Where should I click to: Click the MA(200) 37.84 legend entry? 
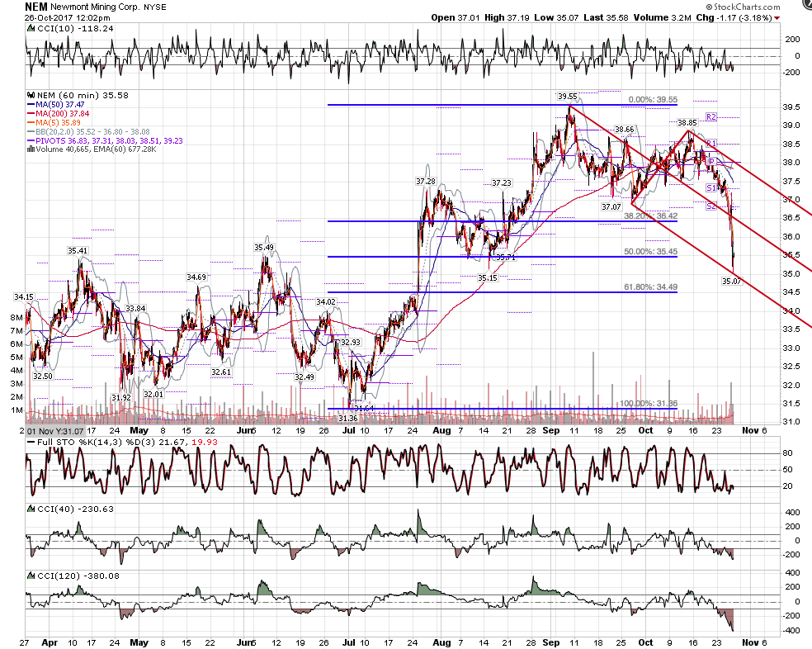pos(62,113)
